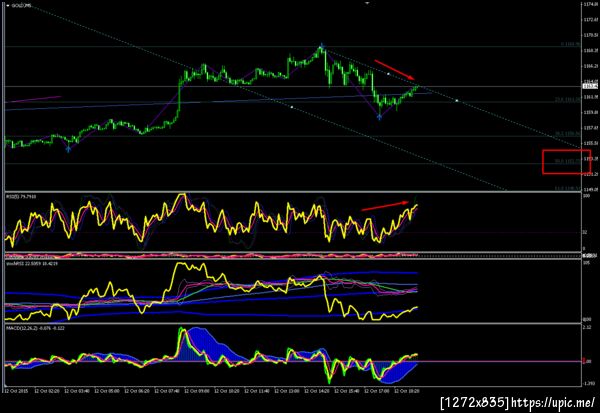The height and width of the screenshot is (413, 600).
Task: Click the 23.6 Fibonacci level label
Action: [567, 100]
